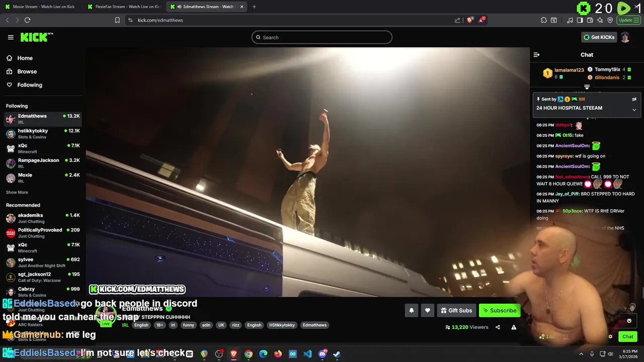
Task: Open browser share page icon
Action: (457, 20)
